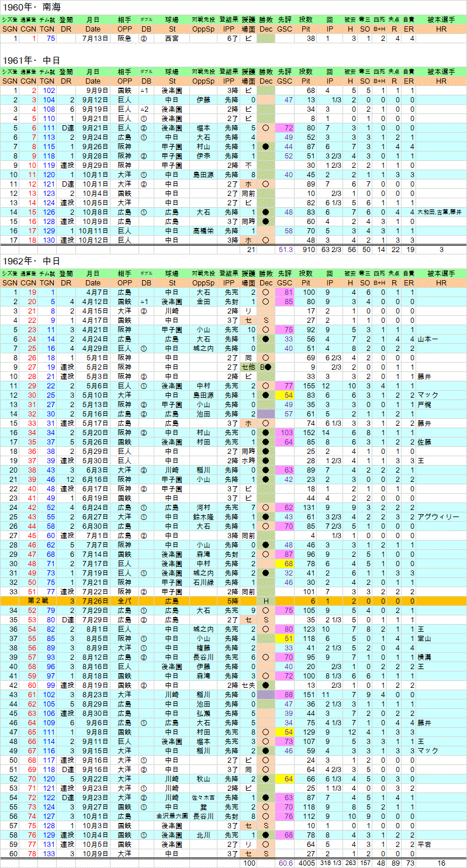Image resolution: width=467 pixels, height=868 pixels.
Task: Click the opposing starter cell "佐々木吉"
Action: coord(203,798)
